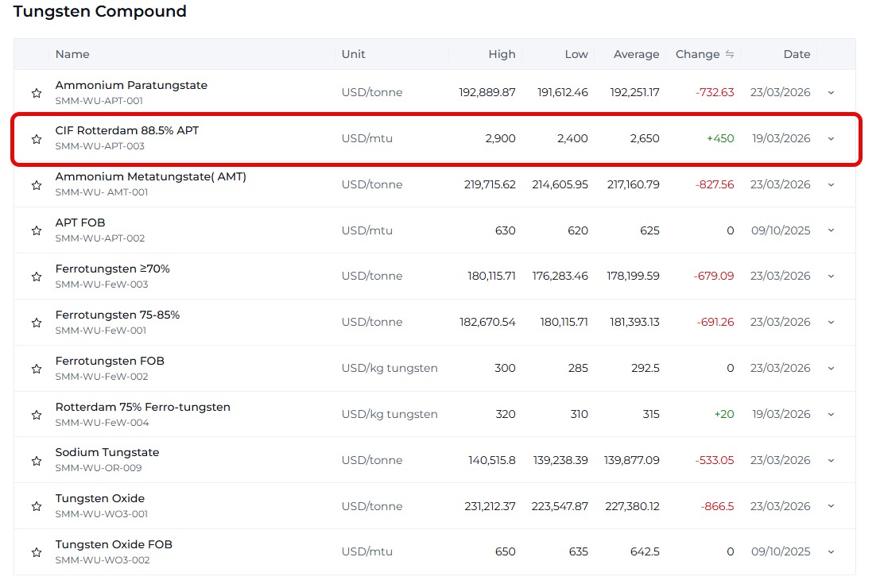Open the Ferrotungsten ≥70% name link
Viewport: 880px width, 588px height.
[112, 269]
